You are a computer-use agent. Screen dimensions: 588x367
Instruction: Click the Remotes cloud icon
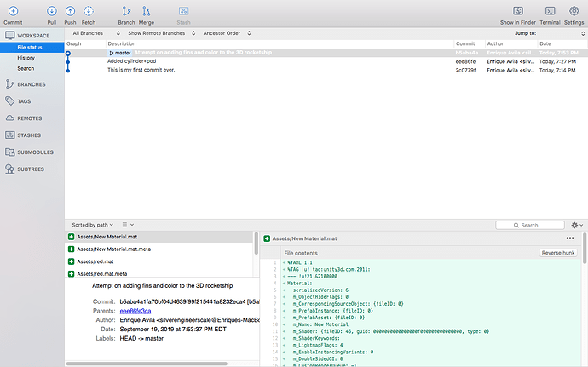click(x=9, y=118)
